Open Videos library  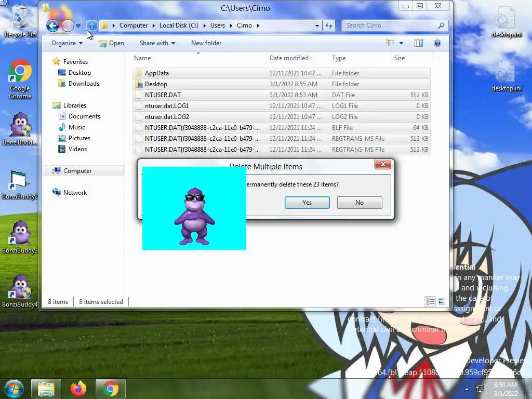[73, 149]
